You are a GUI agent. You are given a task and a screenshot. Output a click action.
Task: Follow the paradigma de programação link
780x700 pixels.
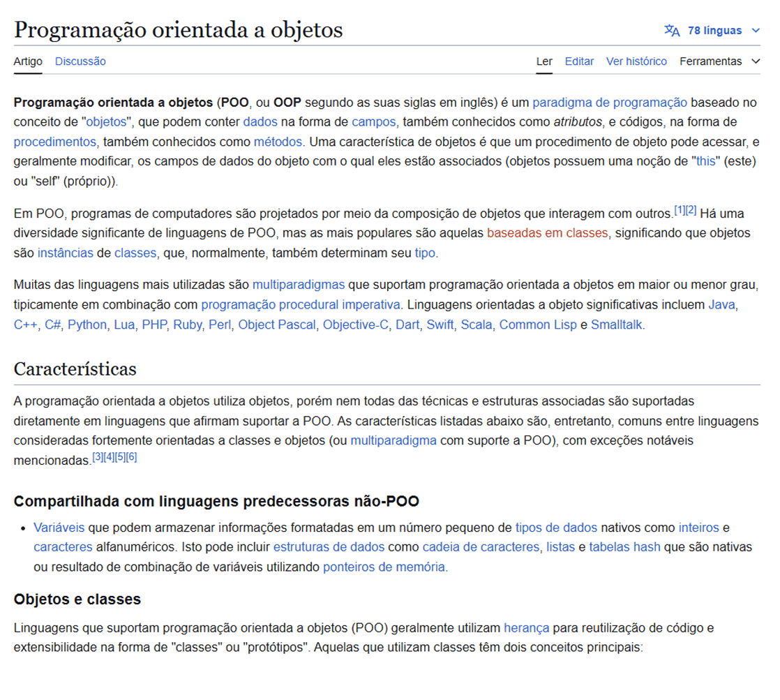[x=609, y=102]
